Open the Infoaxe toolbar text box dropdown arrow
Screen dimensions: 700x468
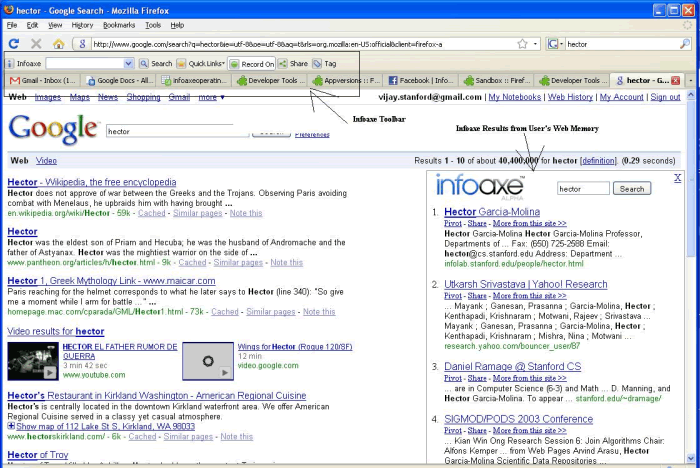click(129, 63)
